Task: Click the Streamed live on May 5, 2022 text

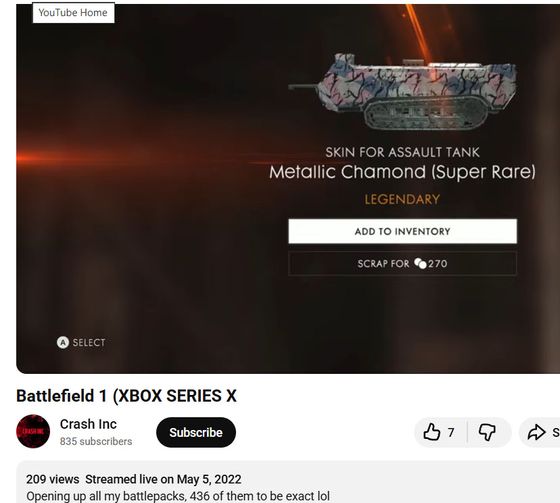Action: click(x=163, y=479)
